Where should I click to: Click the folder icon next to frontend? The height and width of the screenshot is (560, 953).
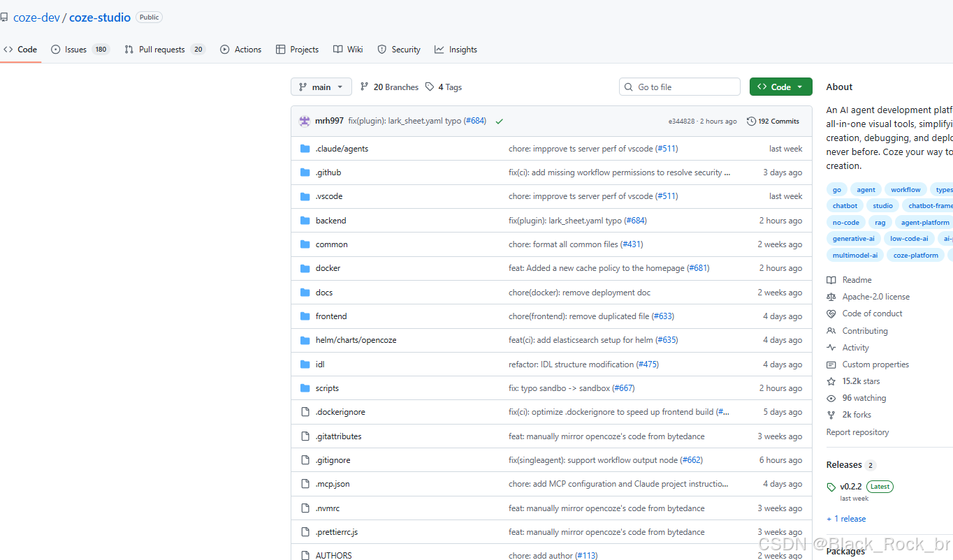tap(305, 316)
